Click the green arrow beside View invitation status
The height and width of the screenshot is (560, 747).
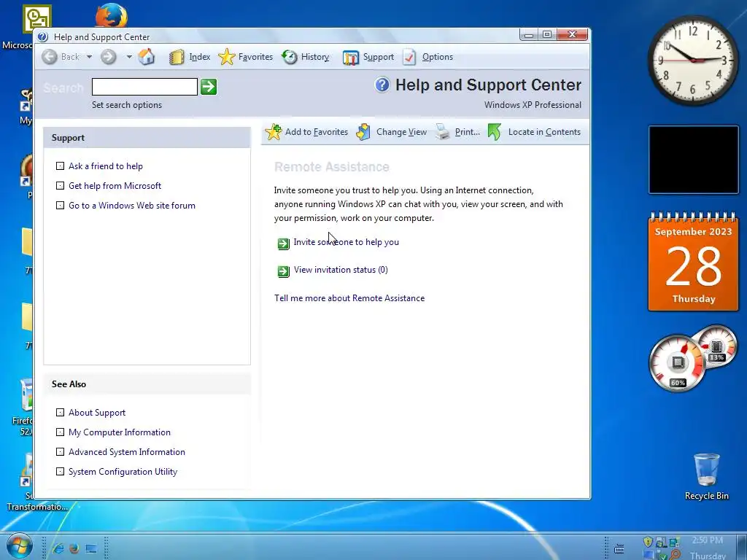click(284, 271)
